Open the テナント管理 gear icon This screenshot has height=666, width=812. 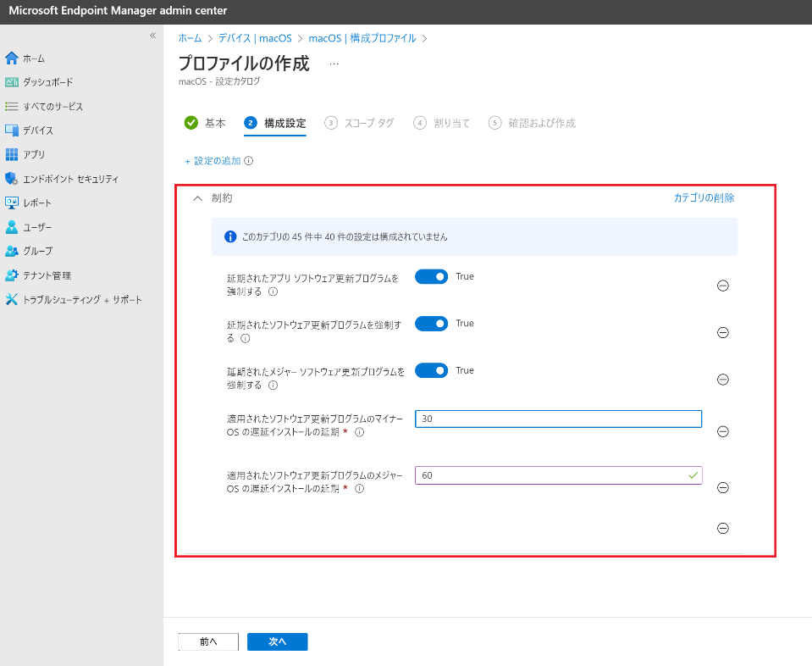(11, 275)
